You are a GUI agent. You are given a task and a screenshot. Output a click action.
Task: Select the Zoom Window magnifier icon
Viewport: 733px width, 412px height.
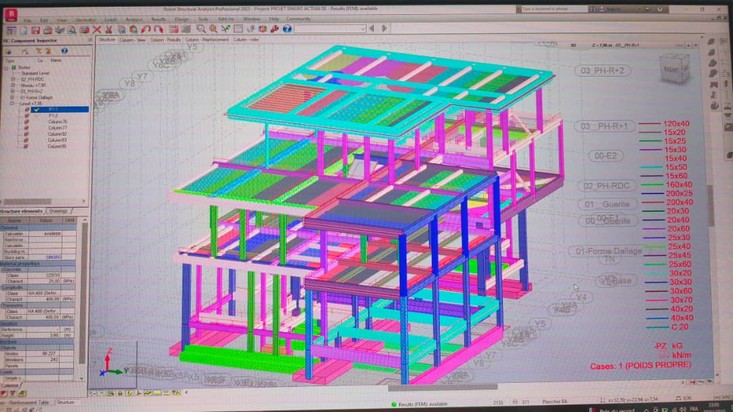pyautogui.click(x=201, y=29)
